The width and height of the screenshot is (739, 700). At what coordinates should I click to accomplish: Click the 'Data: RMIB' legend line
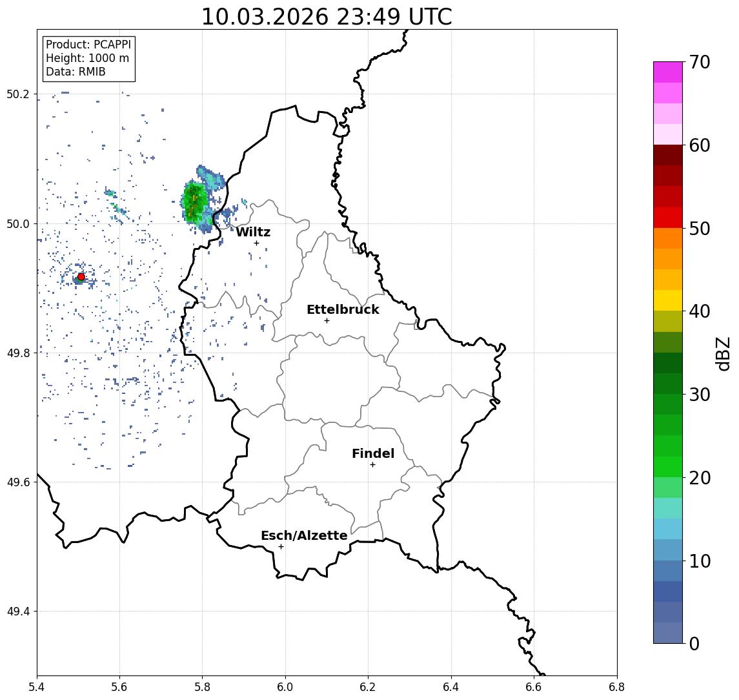(76, 72)
